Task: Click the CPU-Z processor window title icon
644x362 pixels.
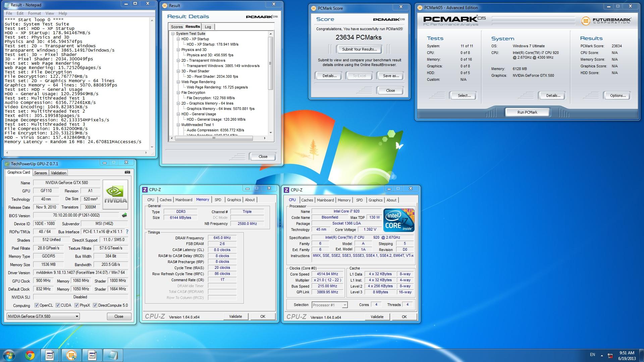Action: click(x=286, y=190)
